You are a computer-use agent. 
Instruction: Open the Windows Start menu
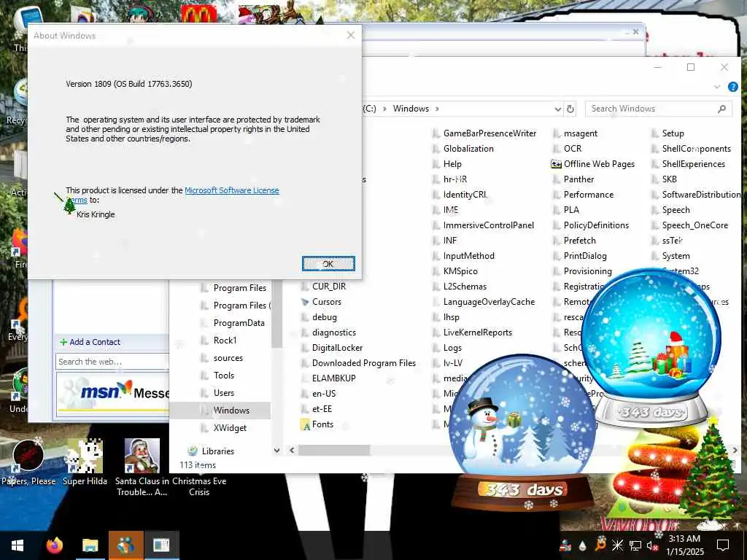coord(18,545)
